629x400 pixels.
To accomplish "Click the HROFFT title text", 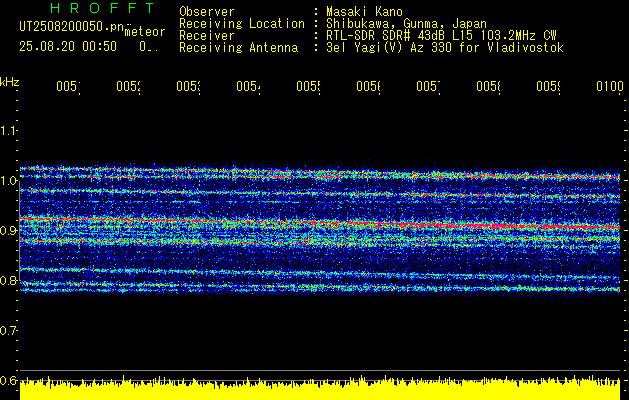I will tap(103, 8).
